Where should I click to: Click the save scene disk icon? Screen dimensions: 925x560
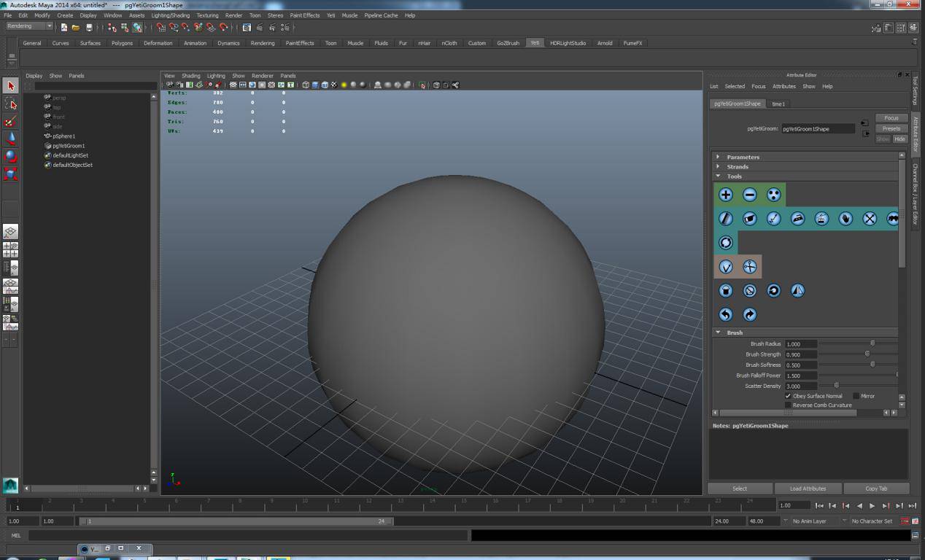tap(89, 28)
